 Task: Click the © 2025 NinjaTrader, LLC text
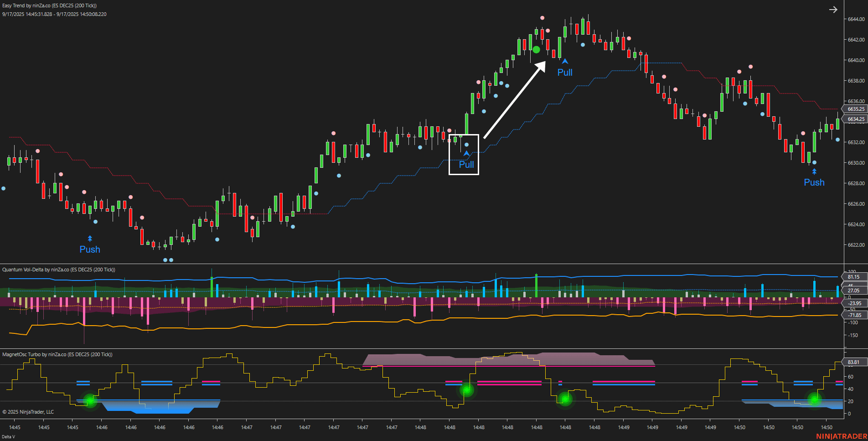[x=28, y=412]
